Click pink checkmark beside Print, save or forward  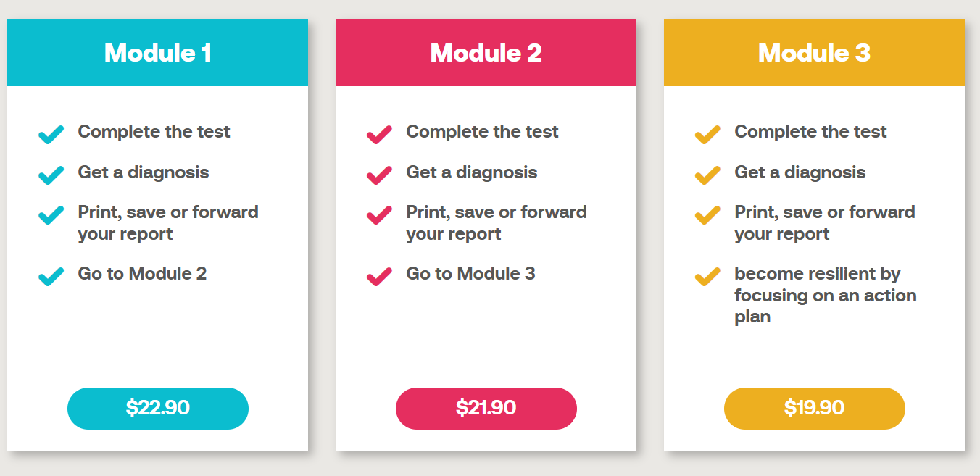(x=379, y=214)
